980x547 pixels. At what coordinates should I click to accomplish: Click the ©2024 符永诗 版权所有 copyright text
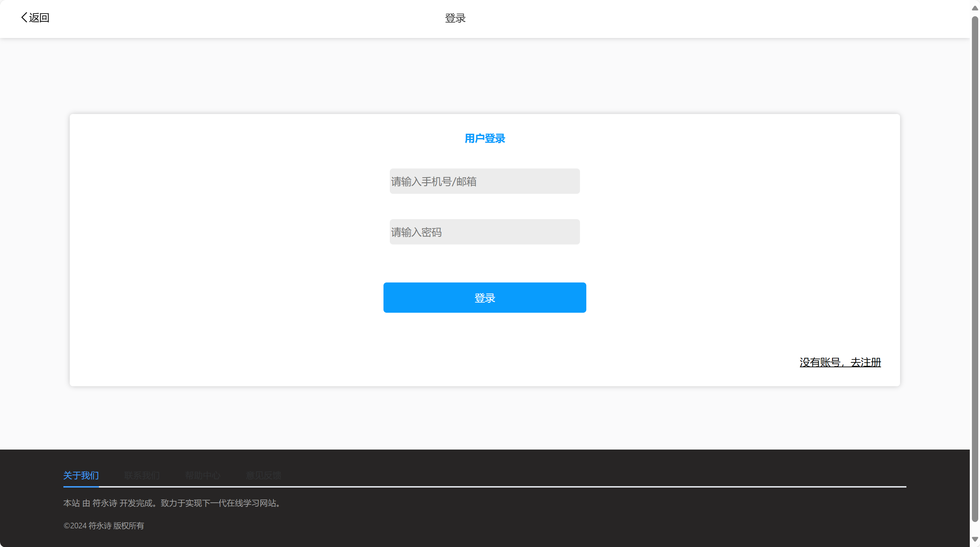click(104, 525)
